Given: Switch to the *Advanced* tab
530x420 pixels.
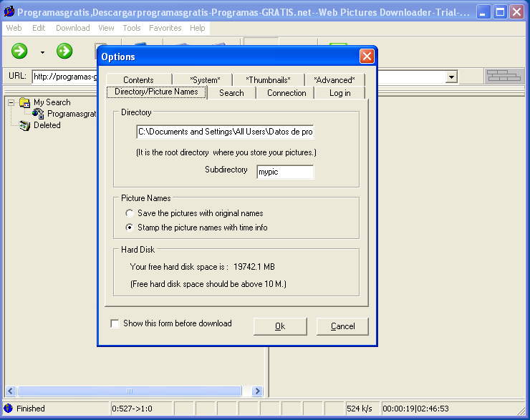Looking at the screenshot, I should point(334,80).
